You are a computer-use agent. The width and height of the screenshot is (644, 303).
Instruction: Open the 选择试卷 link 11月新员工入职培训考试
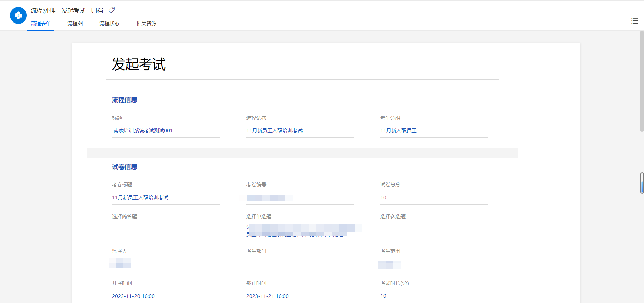click(274, 130)
